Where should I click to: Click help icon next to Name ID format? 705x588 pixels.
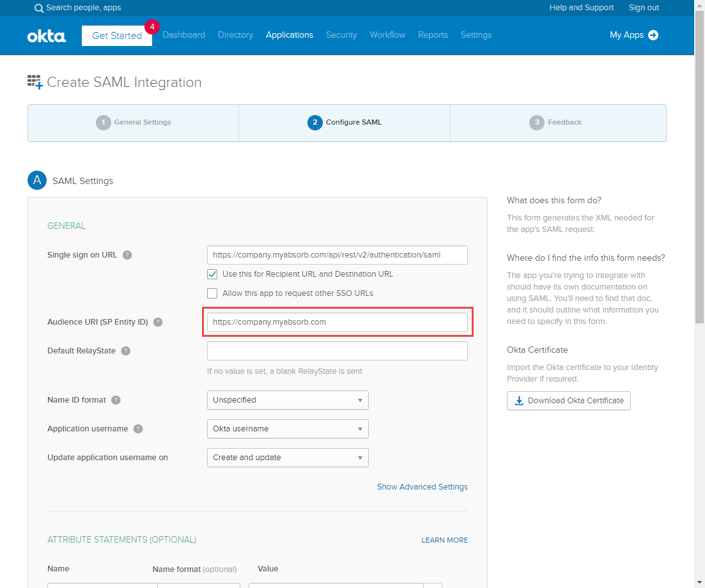(116, 400)
